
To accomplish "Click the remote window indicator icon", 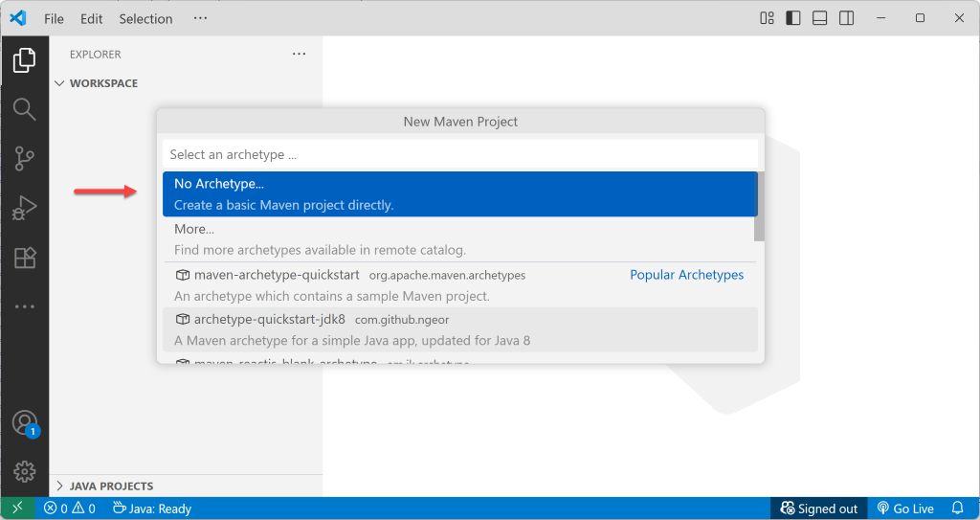I will pos(17,509).
